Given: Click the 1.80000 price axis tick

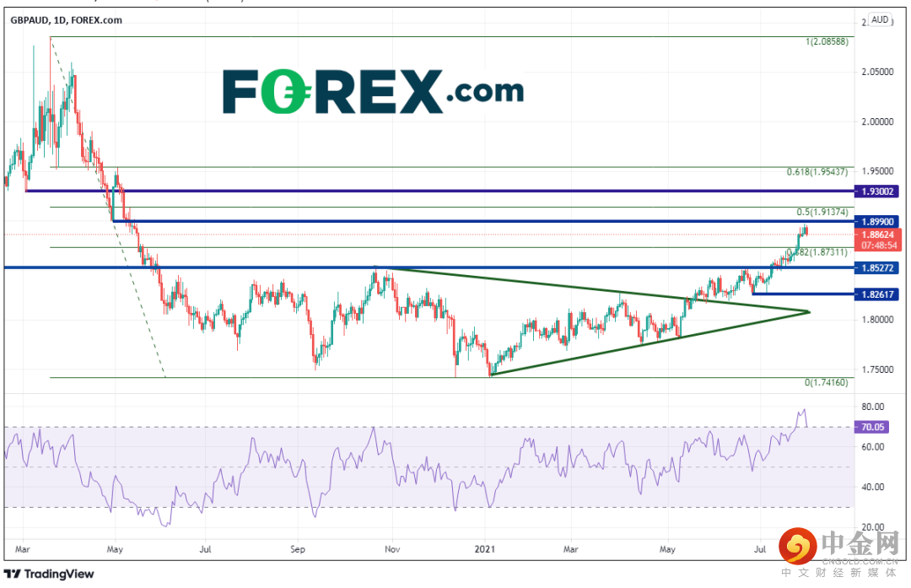Looking at the screenshot, I should [x=877, y=320].
